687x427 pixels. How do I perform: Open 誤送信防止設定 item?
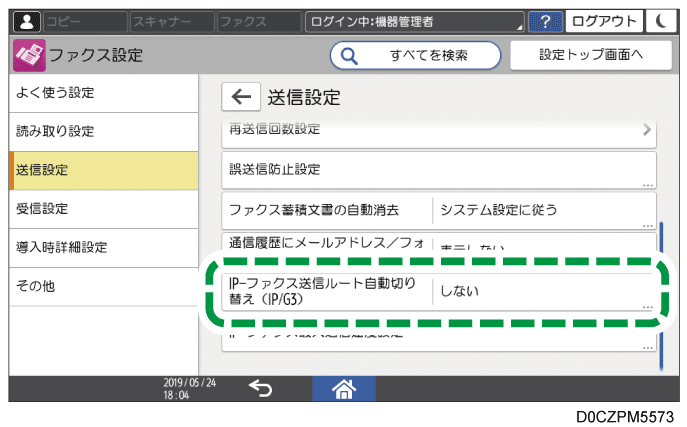439,170
